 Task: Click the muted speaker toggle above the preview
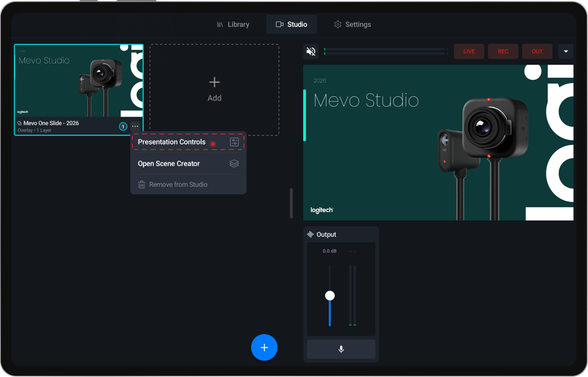pos(311,51)
